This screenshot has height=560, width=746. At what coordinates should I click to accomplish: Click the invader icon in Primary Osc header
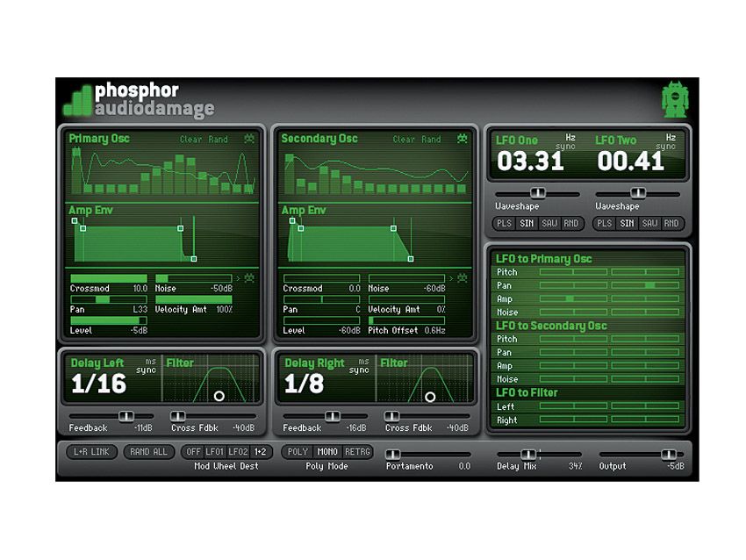(x=249, y=139)
